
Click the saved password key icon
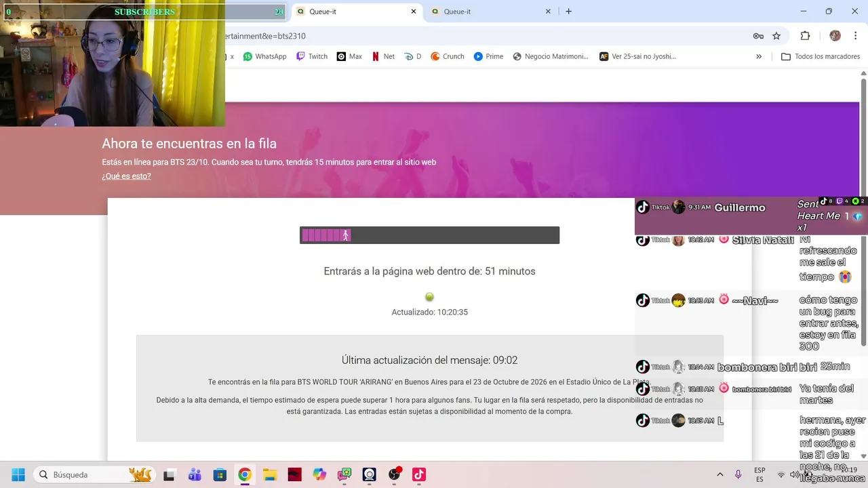click(x=758, y=36)
